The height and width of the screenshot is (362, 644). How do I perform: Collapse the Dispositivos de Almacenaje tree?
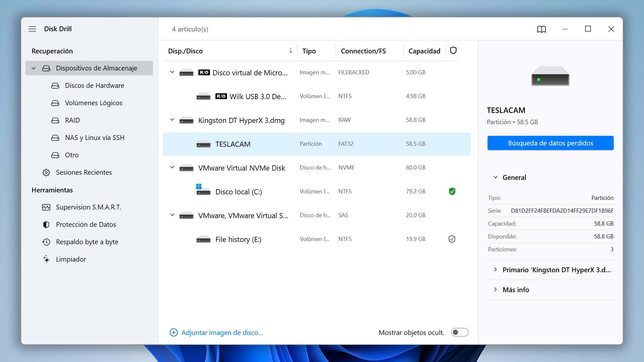click(x=33, y=68)
